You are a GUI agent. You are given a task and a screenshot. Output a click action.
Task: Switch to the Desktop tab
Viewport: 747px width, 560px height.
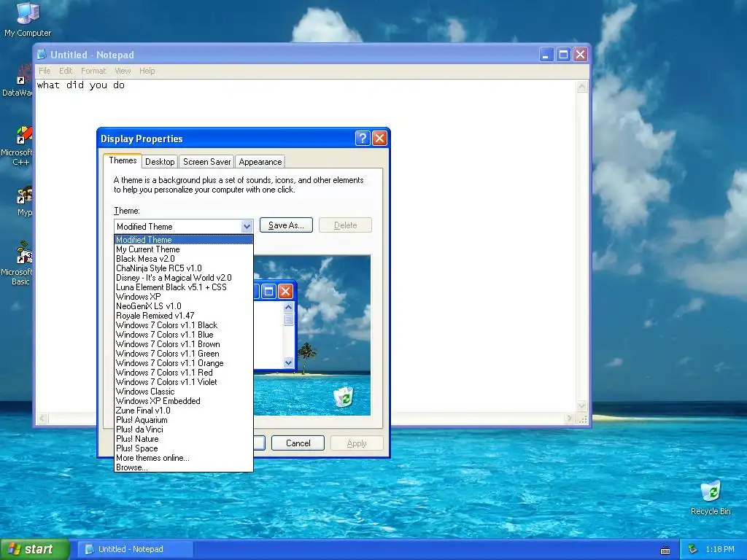[160, 162]
